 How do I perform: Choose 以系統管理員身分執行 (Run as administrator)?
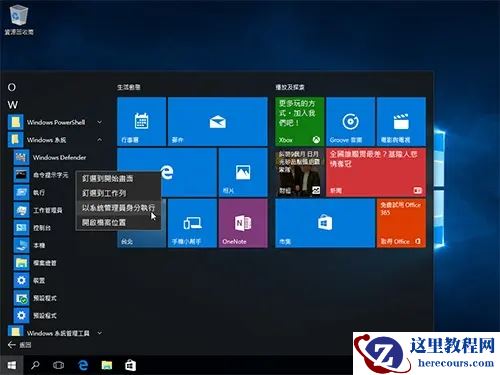click(x=118, y=208)
